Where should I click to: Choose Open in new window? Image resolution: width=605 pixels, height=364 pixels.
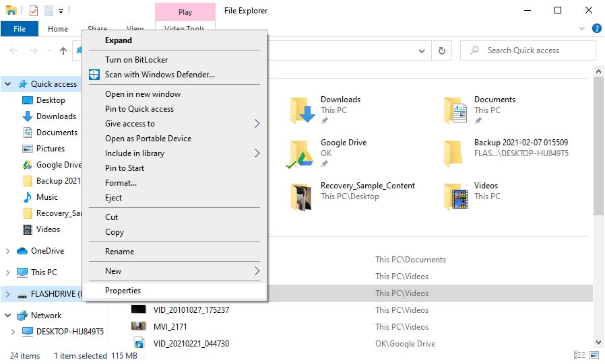click(174, 94)
